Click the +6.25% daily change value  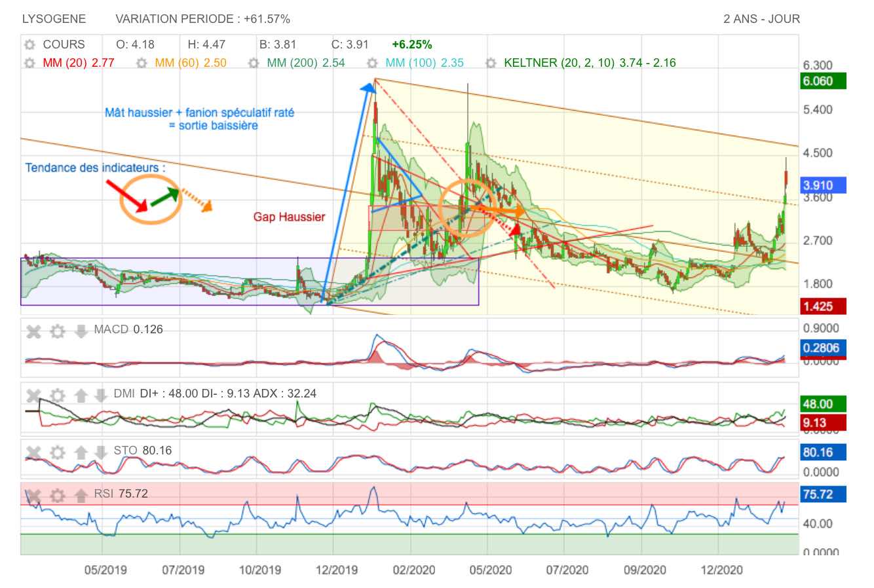click(411, 45)
